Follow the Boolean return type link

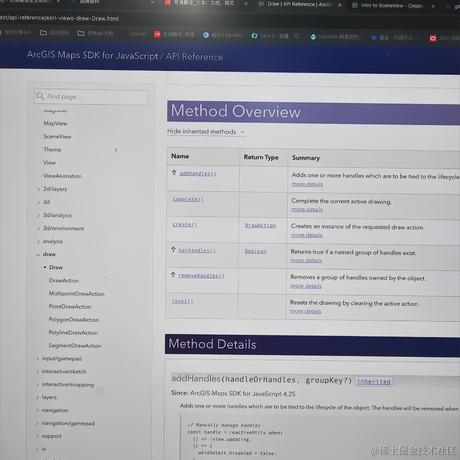pyautogui.click(x=255, y=251)
